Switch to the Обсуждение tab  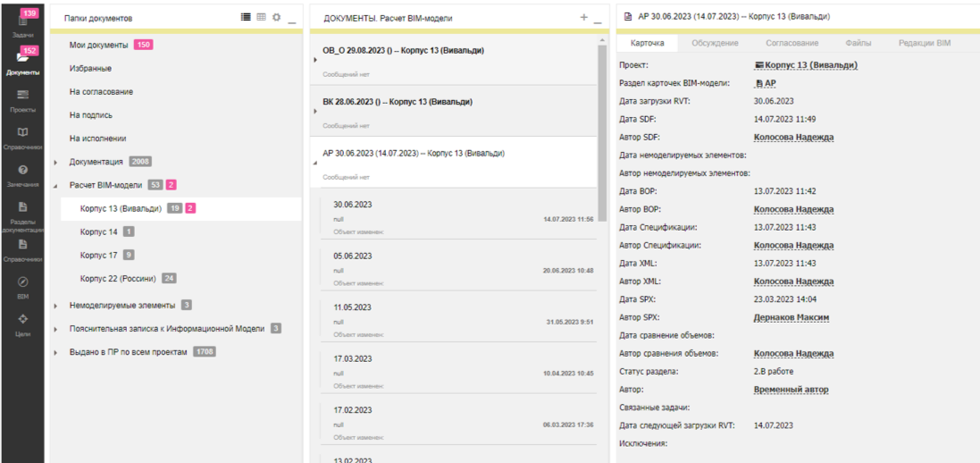[x=715, y=43]
